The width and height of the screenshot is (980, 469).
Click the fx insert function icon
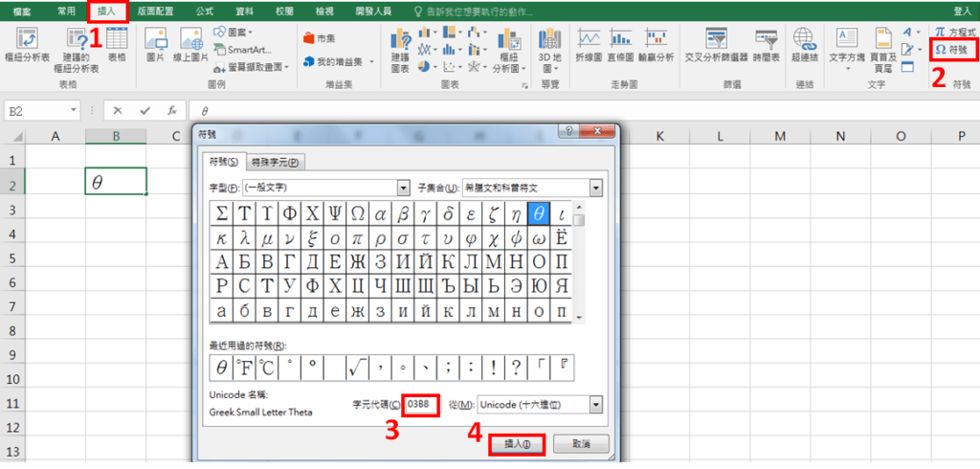tap(171, 110)
